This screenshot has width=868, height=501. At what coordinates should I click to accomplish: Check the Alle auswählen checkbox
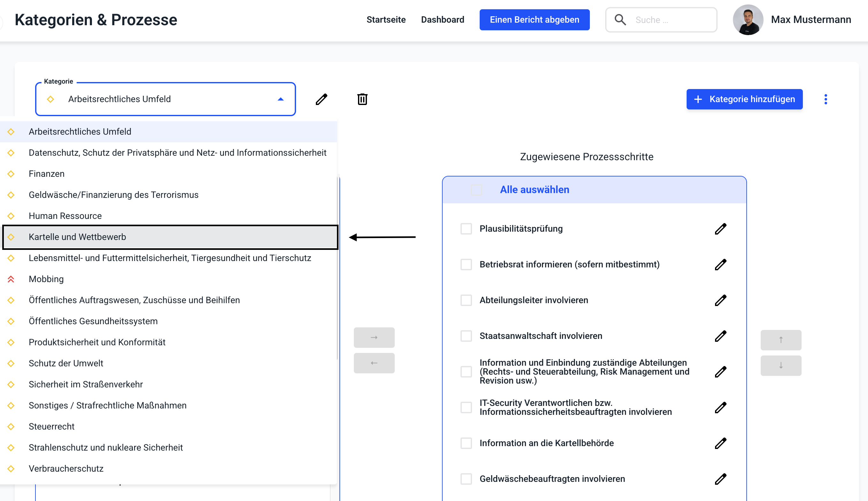(476, 190)
